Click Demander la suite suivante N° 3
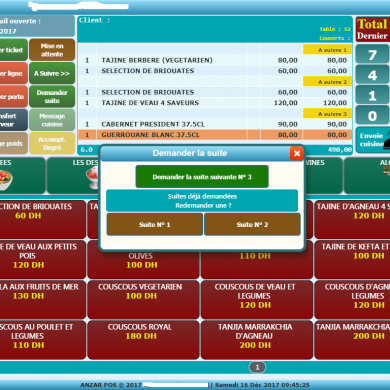 202,177
